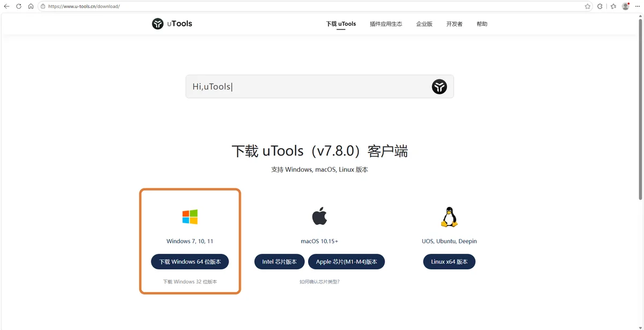The image size is (644, 330).
Task: Download the Windows 32 位版本 link
Action: pos(190,281)
